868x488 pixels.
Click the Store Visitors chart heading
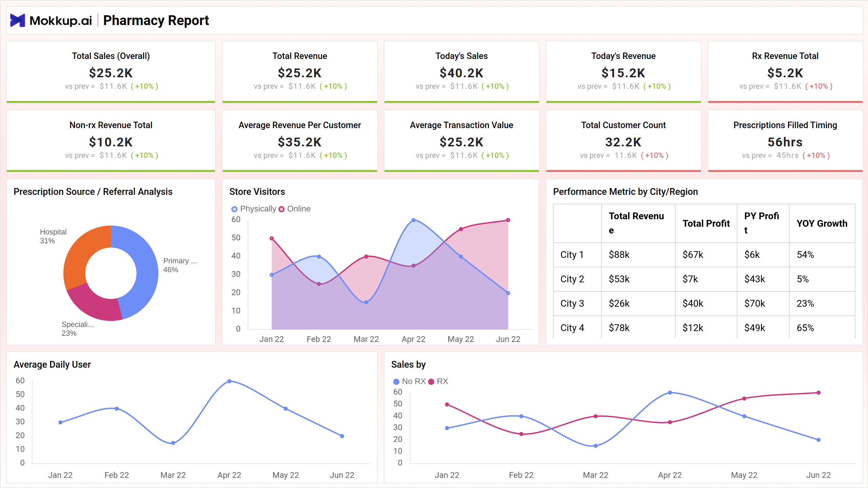pyautogui.click(x=257, y=192)
